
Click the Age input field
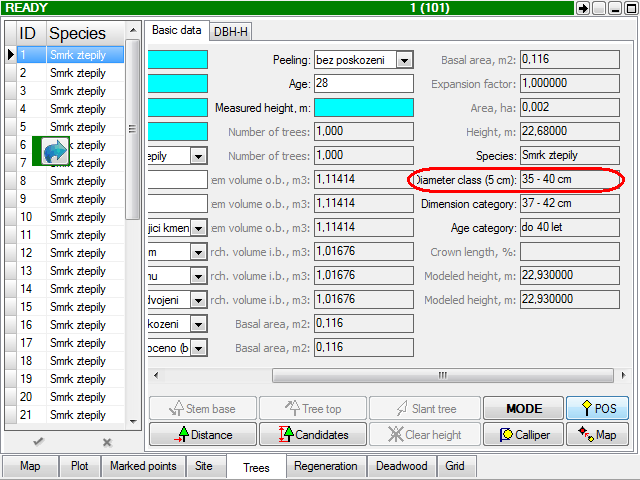364,84
